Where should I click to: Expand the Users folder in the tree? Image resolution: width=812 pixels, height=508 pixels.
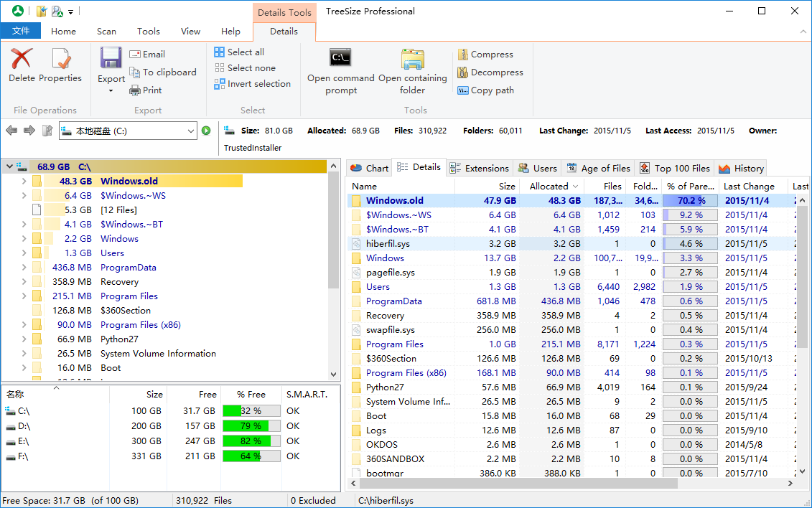point(24,253)
